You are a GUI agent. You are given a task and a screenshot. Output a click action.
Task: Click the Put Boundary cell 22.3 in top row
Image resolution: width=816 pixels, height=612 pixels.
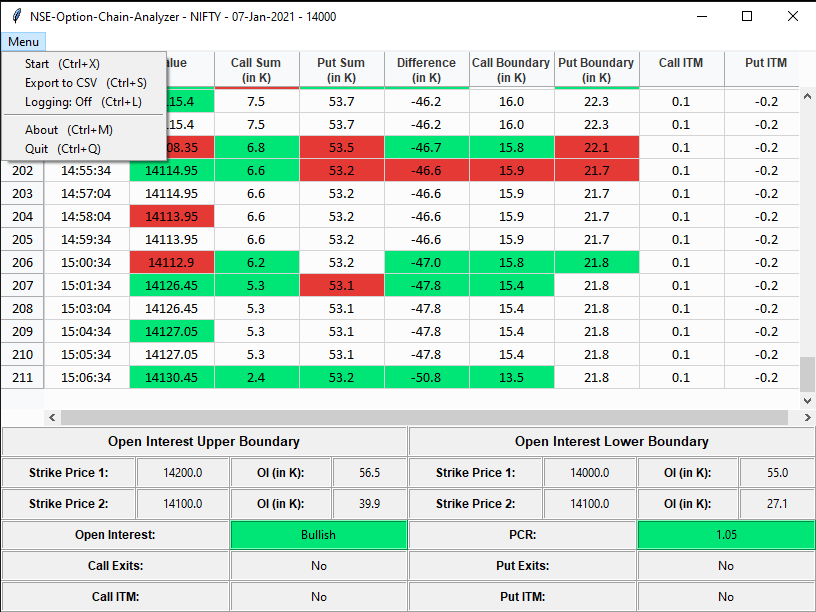point(596,101)
